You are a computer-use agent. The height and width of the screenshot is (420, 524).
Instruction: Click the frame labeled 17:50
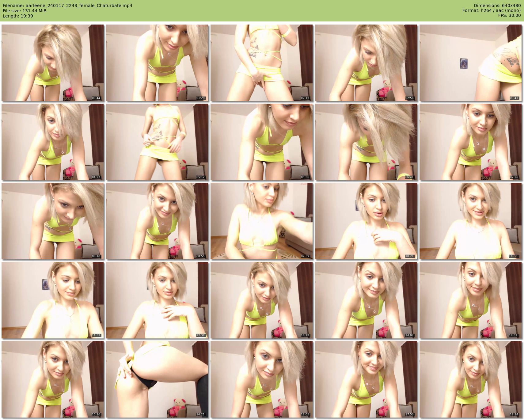tap(366, 379)
